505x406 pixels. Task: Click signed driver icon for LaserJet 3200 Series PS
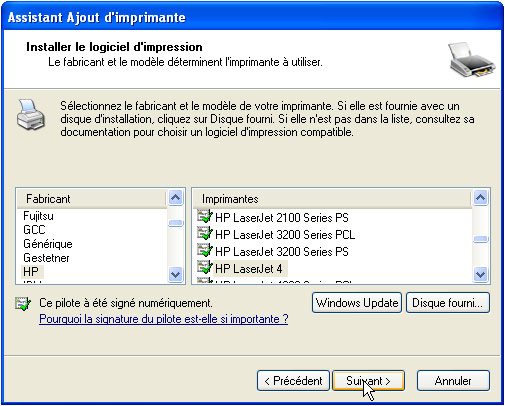coord(205,250)
